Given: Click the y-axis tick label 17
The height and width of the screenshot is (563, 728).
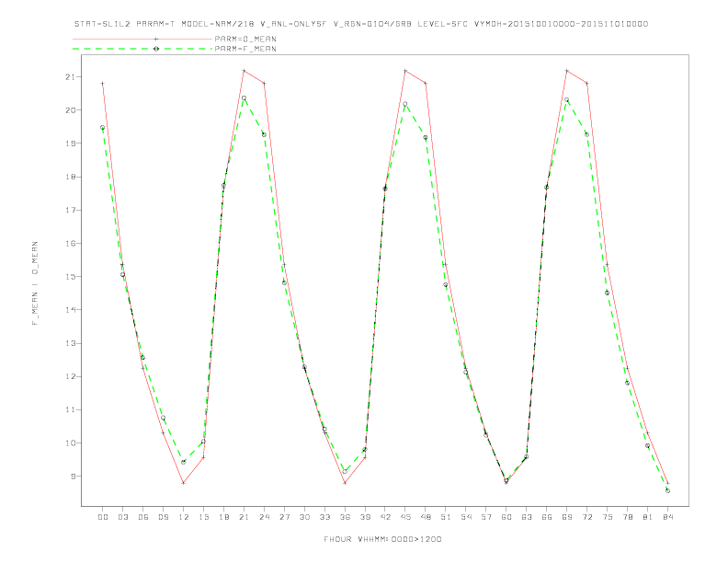Looking at the screenshot, I should pyautogui.click(x=70, y=210).
